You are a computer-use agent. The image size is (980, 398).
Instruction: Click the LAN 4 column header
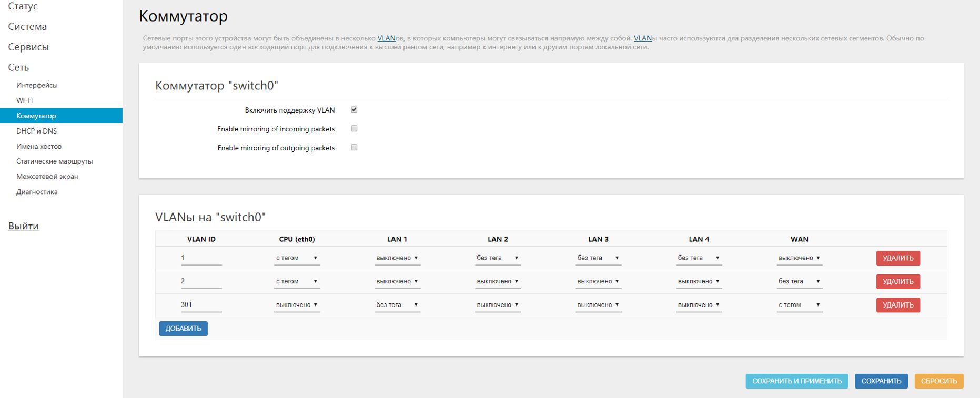click(699, 239)
